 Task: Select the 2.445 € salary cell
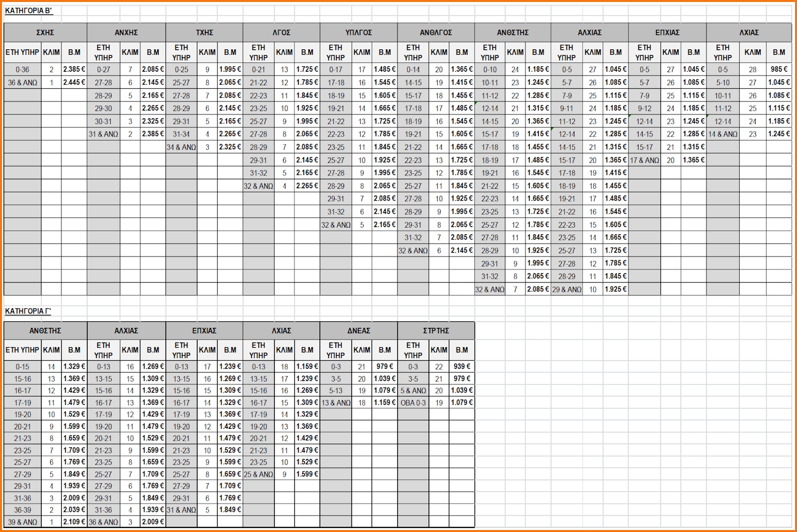(74, 82)
